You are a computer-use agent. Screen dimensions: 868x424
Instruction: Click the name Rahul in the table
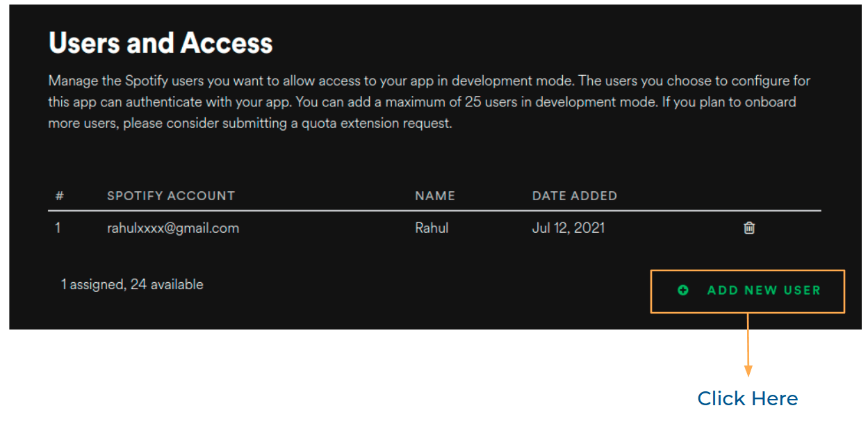(432, 227)
